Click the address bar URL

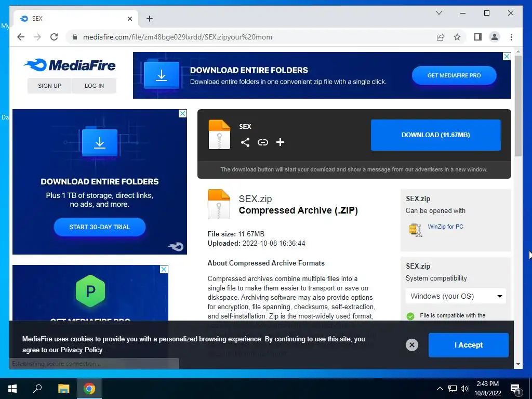(178, 37)
